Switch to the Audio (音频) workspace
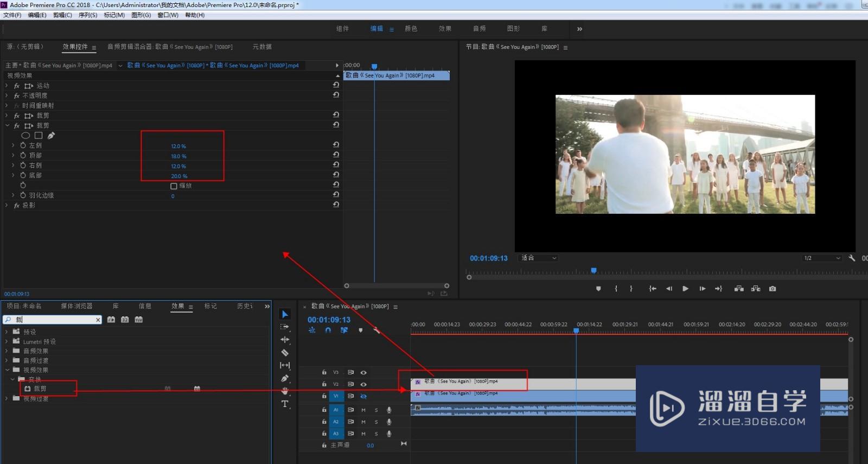The width and height of the screenshot is (868, 464). pos(480,29)
